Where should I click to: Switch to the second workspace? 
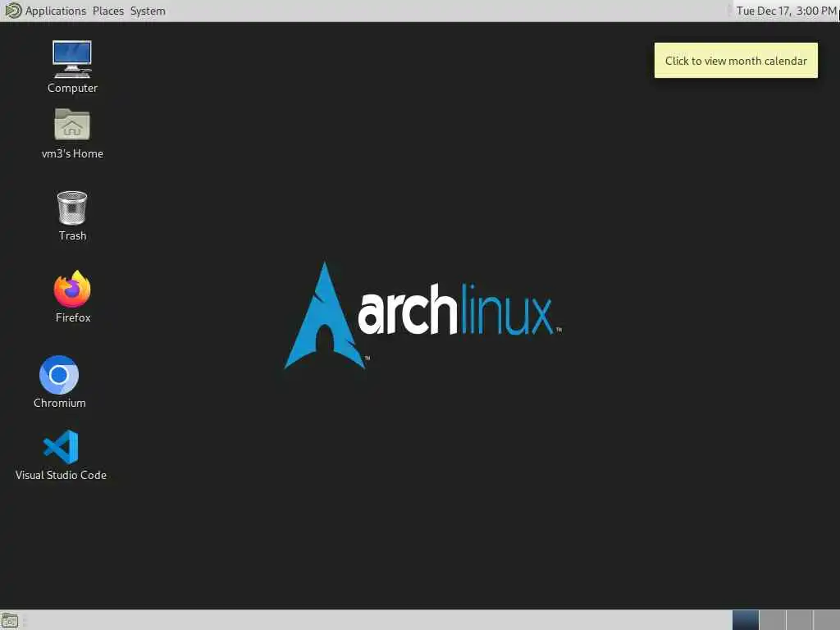[773, 620]
